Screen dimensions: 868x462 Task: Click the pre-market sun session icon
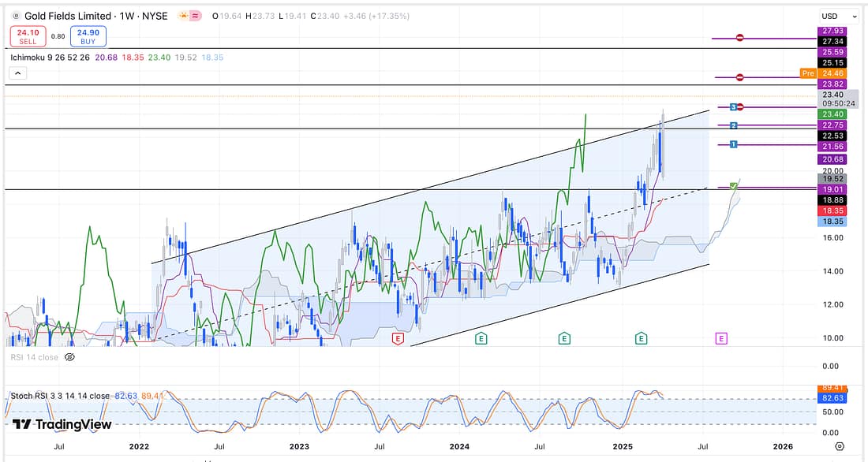pyautogui.click(x=183, y=16)
